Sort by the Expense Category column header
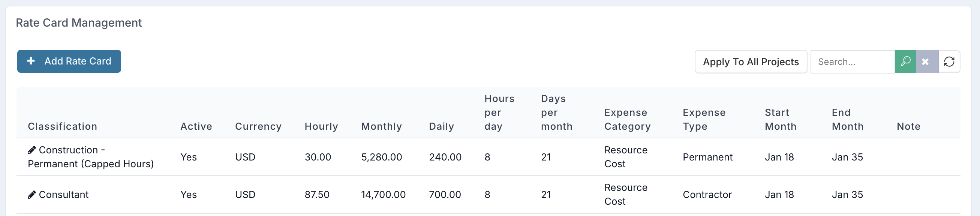This screenshot has width=980, height=216. tap(627, 119)
